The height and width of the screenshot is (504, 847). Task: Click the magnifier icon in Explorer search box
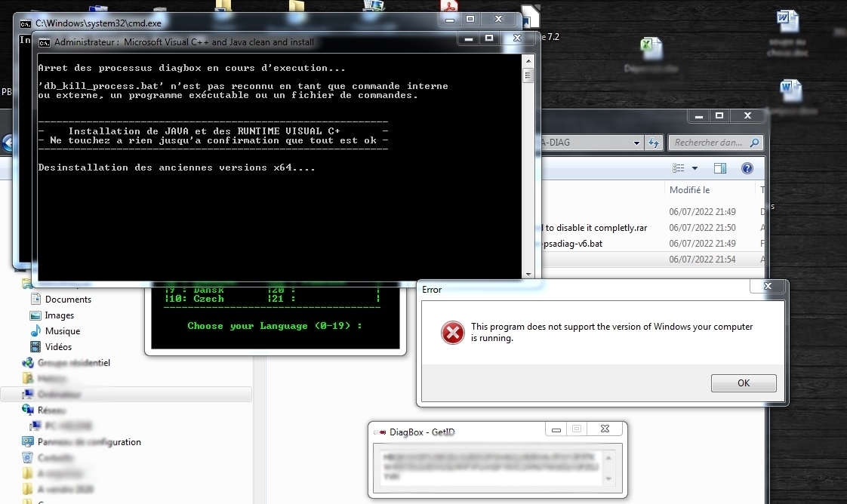[x=755, y=143]
